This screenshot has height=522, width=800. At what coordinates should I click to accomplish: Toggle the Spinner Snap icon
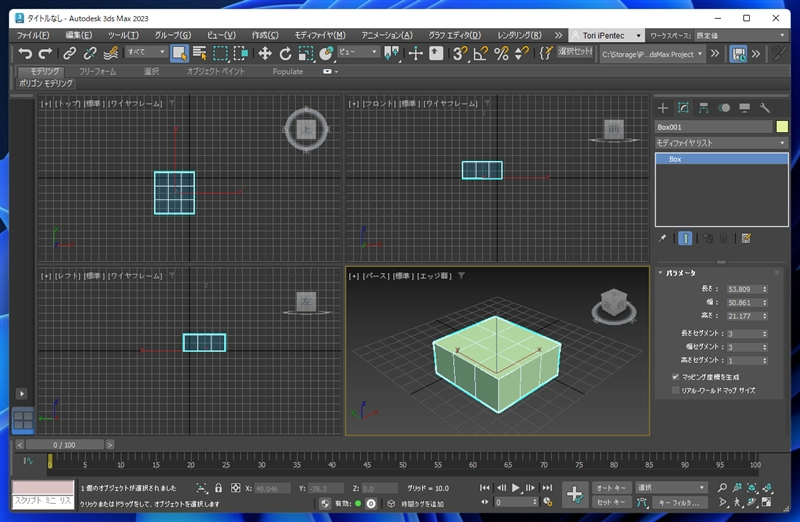click(x=521, y=53)
